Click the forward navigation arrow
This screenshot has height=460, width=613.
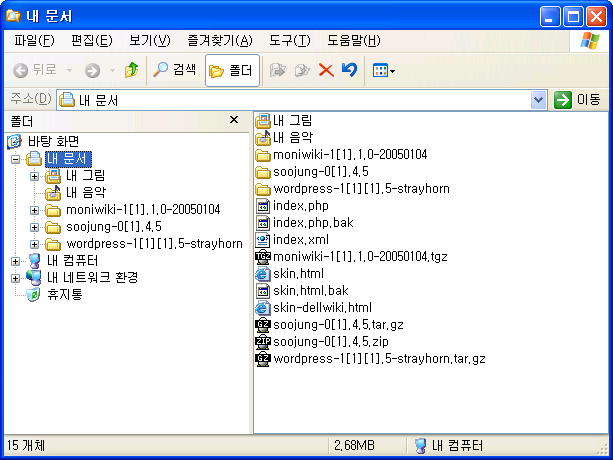coord(92,71)
